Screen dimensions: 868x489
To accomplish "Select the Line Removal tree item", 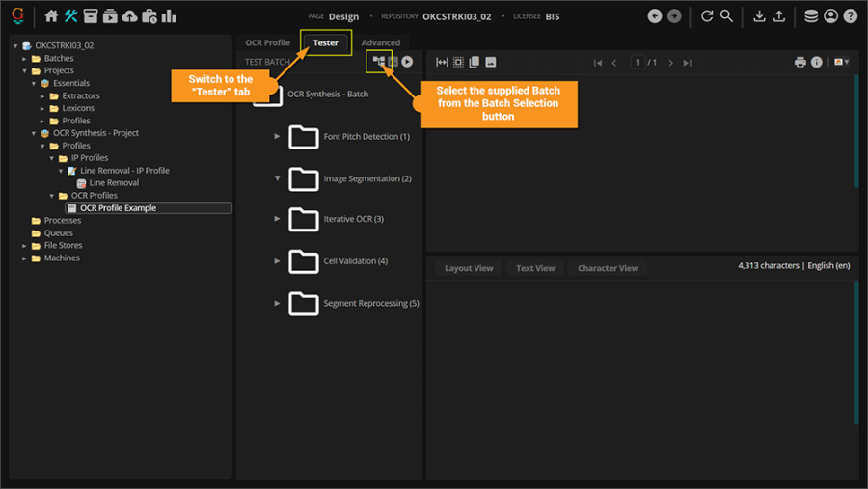I will [114, 182].
